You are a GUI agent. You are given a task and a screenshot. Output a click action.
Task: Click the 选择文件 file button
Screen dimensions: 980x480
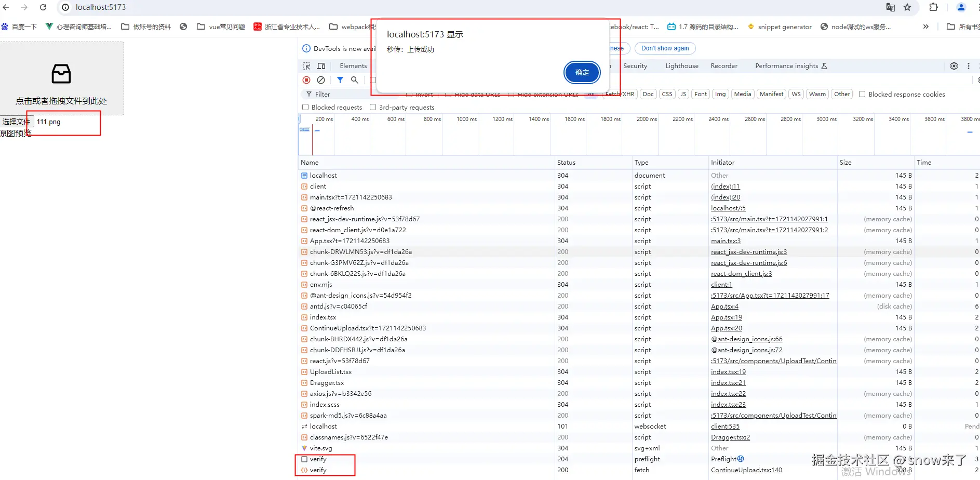(x=17, y=122)
